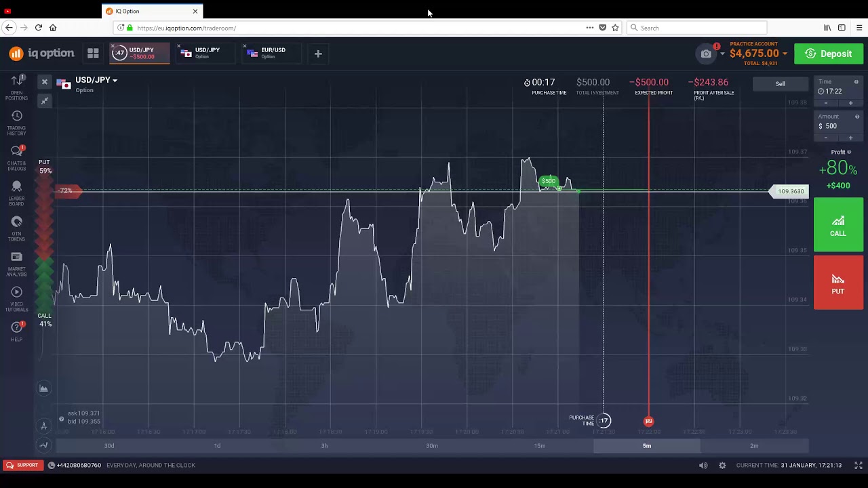Click the red expiration flag marker
Viewport: 868px width, 488px height.
point(649,421)
